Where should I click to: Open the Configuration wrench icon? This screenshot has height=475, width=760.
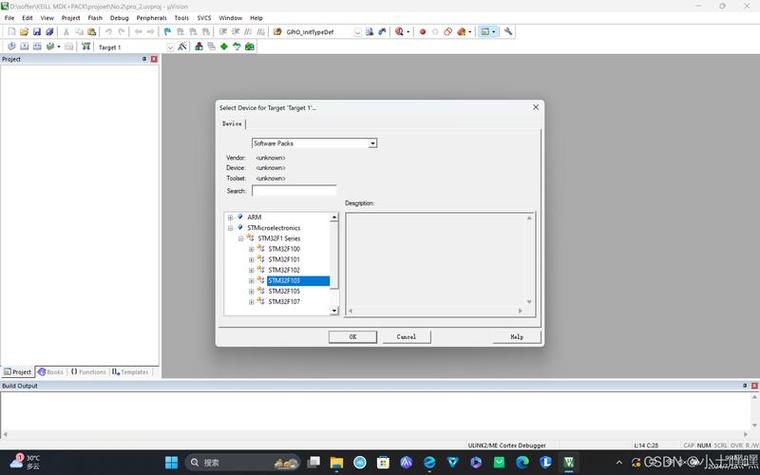click(508, 32)
